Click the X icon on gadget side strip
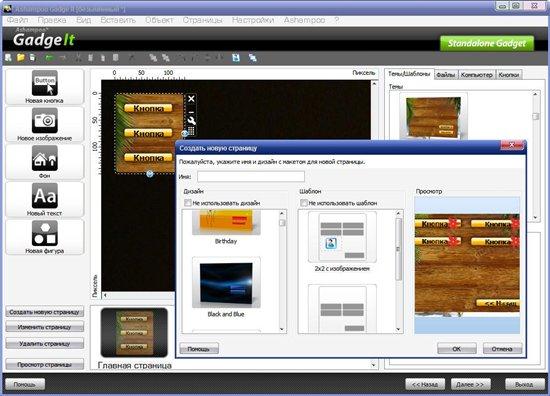This screenshot has height=396, width=550. pyautogui.click(x=191, y=99)
